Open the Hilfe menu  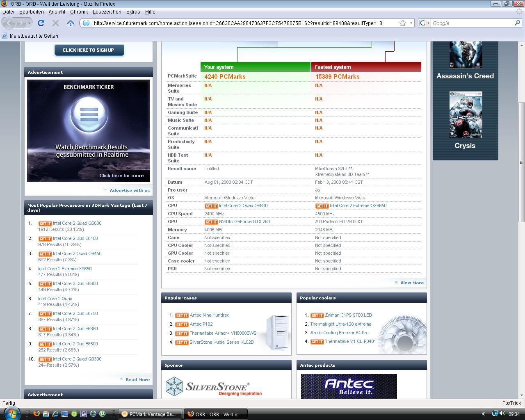(x=150, y=12)
